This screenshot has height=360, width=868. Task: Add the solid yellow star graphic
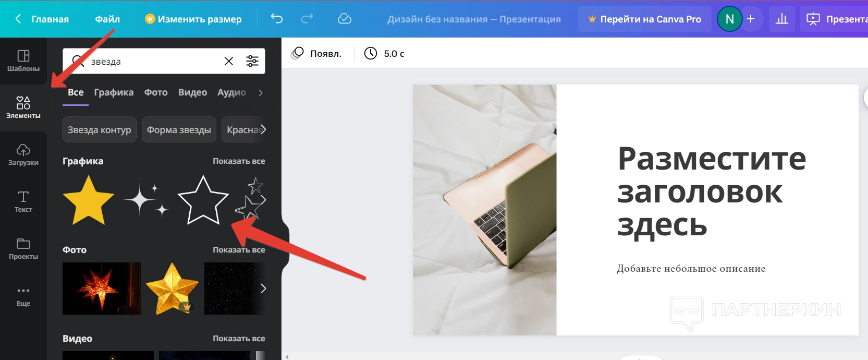coord(89,200)
